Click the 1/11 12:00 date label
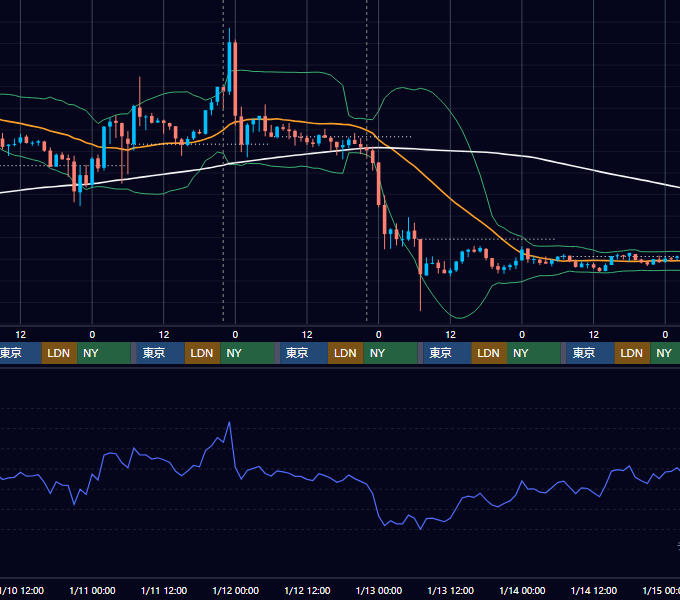Screen dimensions: 680x600 click(x=164, y=590)
